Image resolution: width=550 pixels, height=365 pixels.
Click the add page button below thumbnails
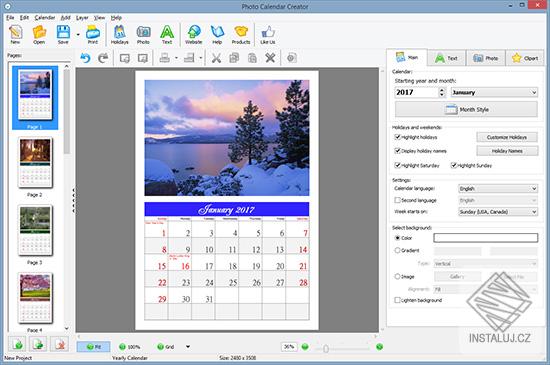click(17, 344)
